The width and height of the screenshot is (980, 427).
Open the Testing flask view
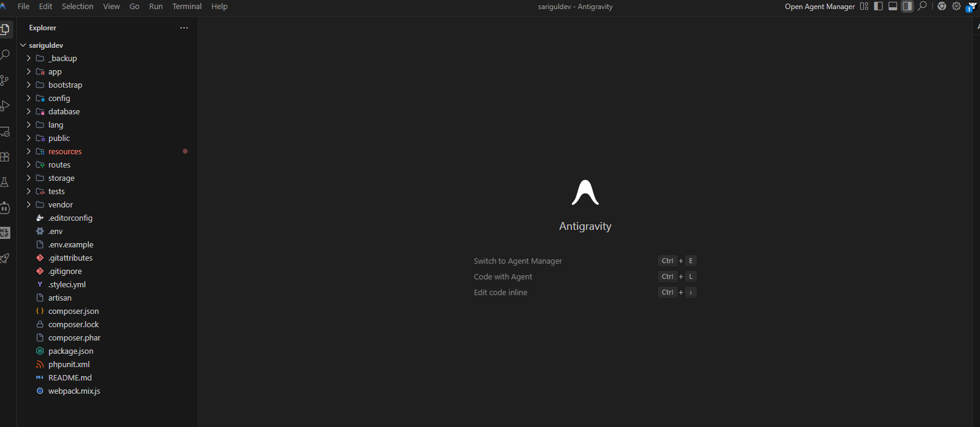click(5, 182)
